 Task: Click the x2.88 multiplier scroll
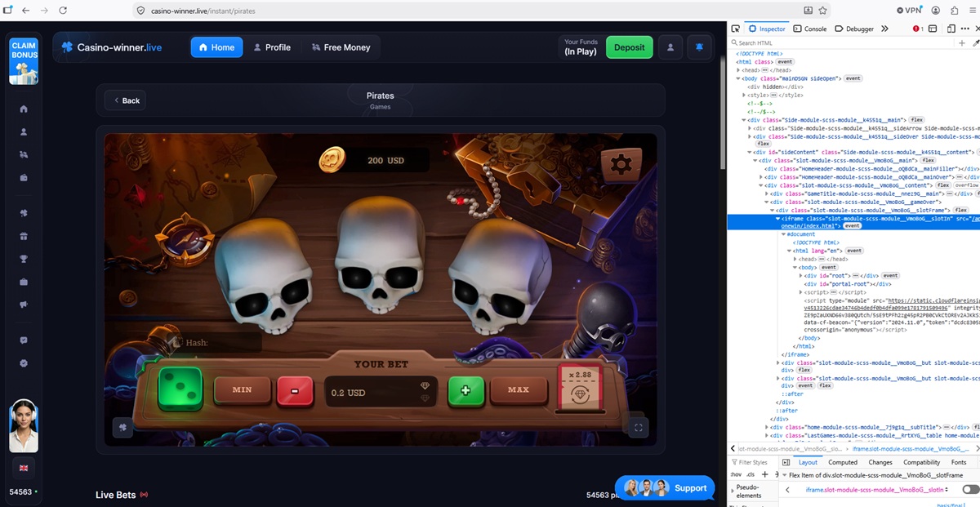[x=579, y=389]
